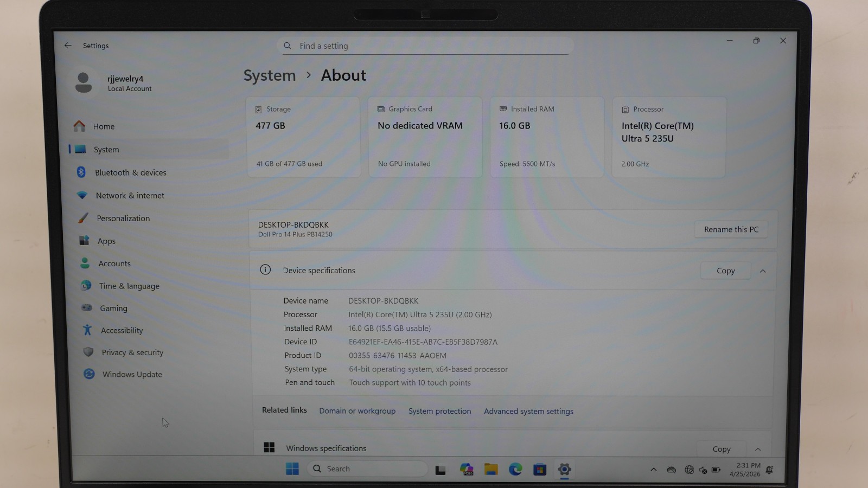868x488 pixels.
Task: Open Advanced system settings link
Action: [529, 411]
